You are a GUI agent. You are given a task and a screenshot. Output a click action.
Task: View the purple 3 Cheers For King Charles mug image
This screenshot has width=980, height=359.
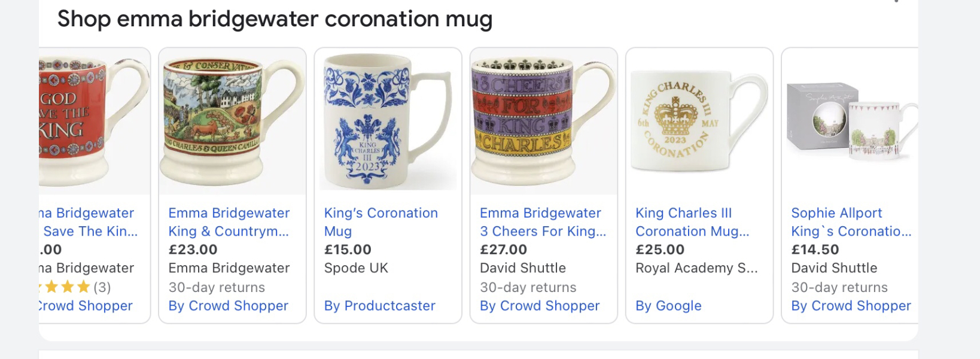click(x=543, y=120)
